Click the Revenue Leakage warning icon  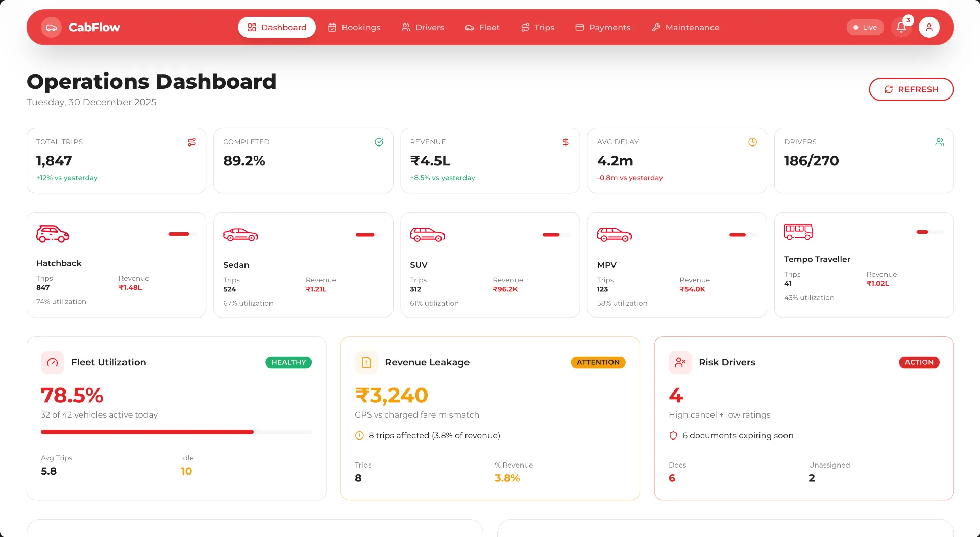pyautogui.click(x=366, y=362)
